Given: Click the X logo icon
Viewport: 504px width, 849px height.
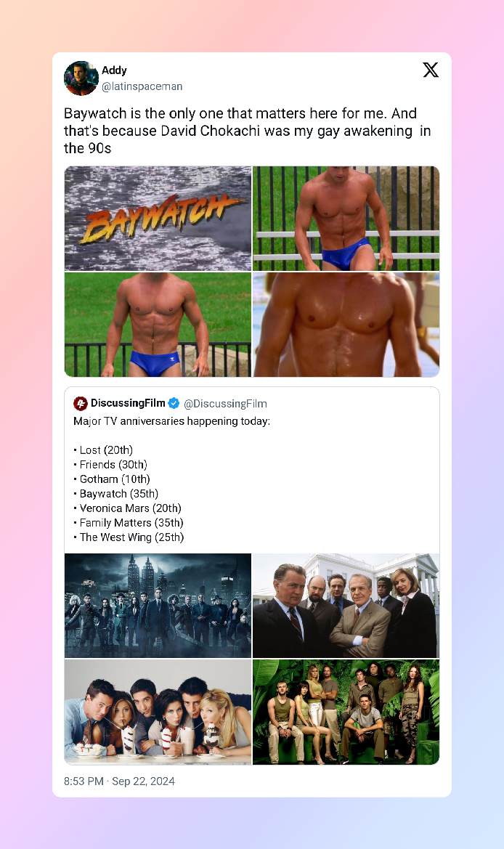Looking at the screenshot, I should [x=431, y=70].
